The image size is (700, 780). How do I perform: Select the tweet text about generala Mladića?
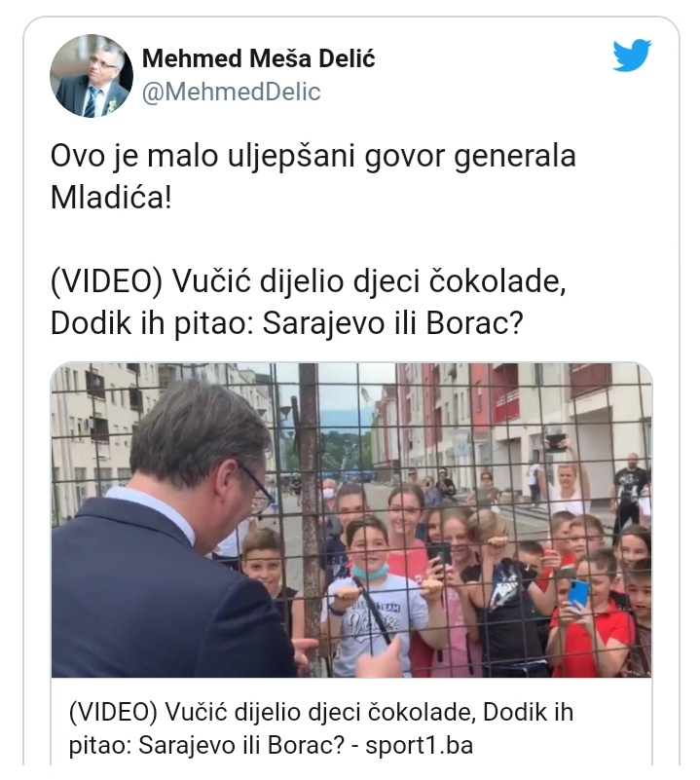tap(313, 176)
